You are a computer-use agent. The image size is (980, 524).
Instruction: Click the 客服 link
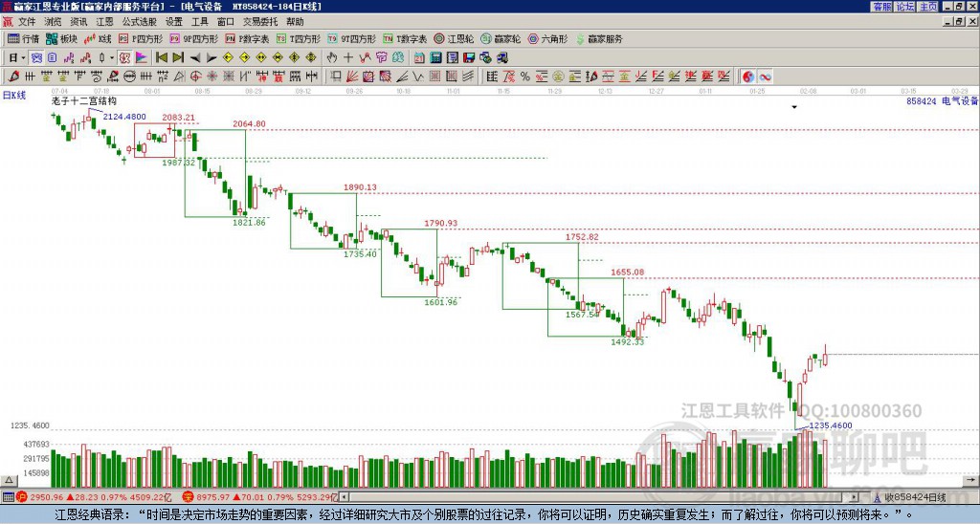click(x=882, y=7)
